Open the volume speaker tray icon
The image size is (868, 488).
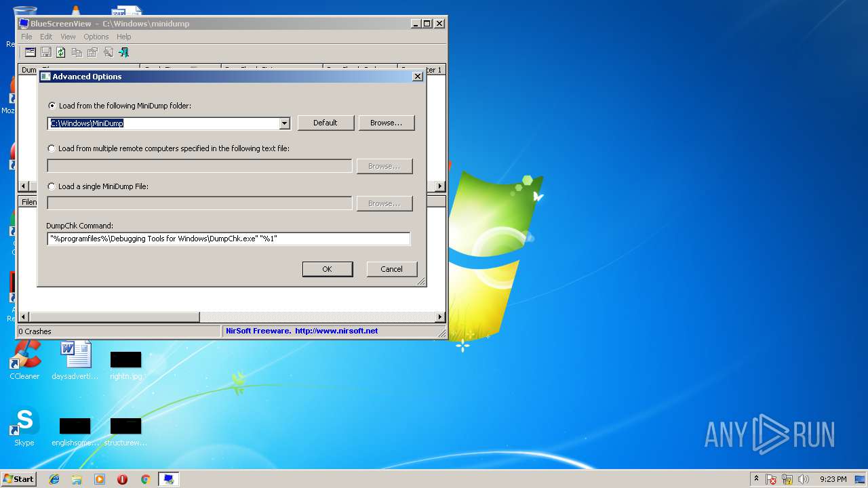coord(804,479)
